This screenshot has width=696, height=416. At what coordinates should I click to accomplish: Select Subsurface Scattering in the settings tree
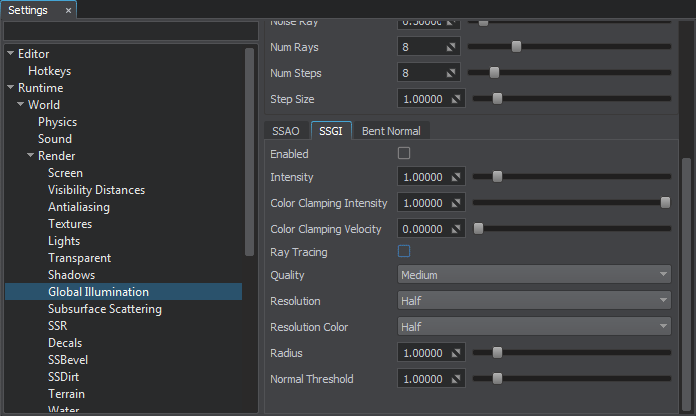104,309
